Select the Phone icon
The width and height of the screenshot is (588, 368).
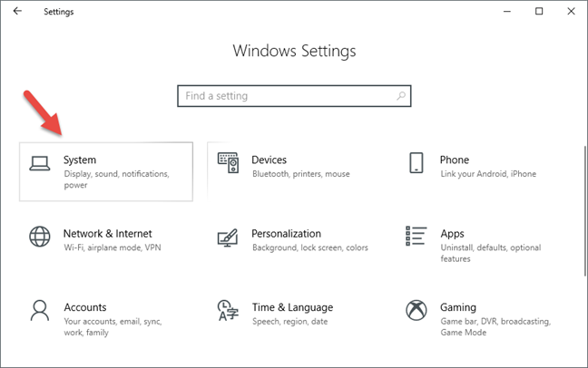416,162
